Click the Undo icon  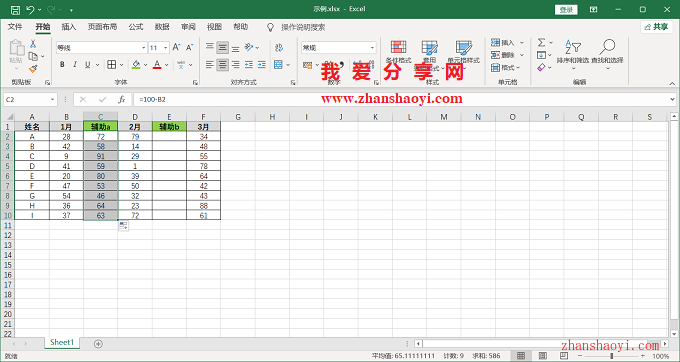30,10
